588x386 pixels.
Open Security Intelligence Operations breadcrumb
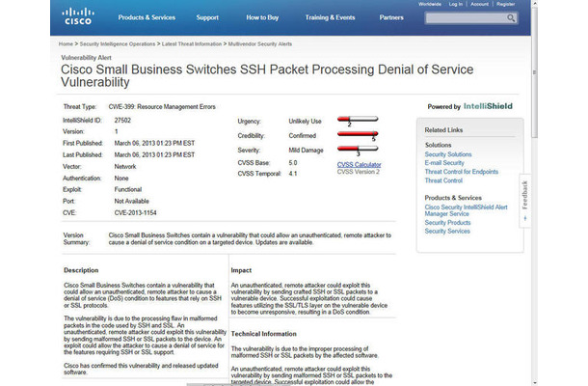coord(118,44)
